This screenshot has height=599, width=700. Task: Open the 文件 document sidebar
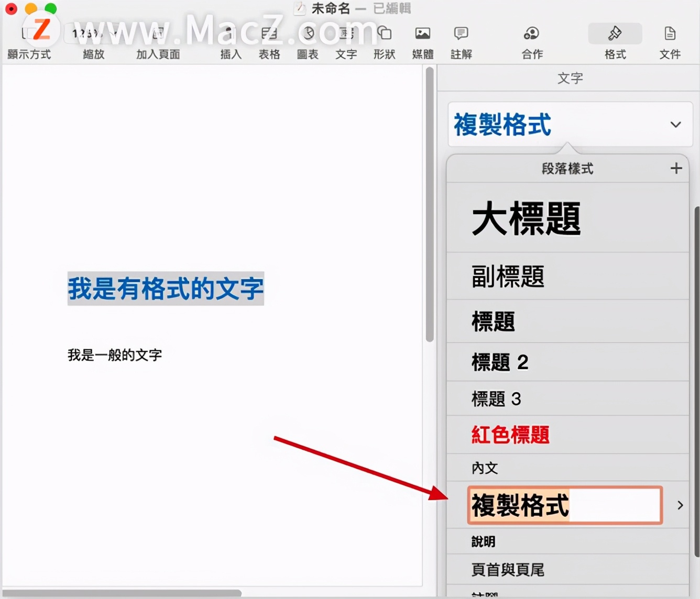670,34
